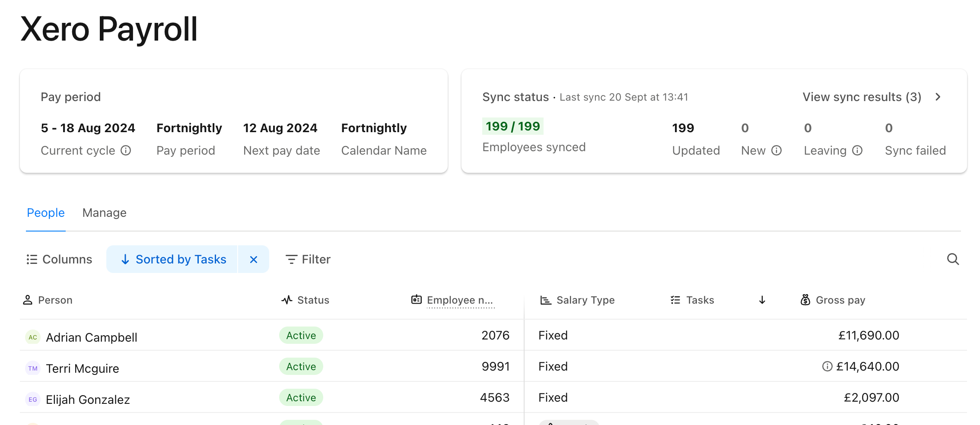The width and height of the screenshot is (980, 425).
Task: Click the Tasks column checklist icon
Action: click(x=675, y=300)
